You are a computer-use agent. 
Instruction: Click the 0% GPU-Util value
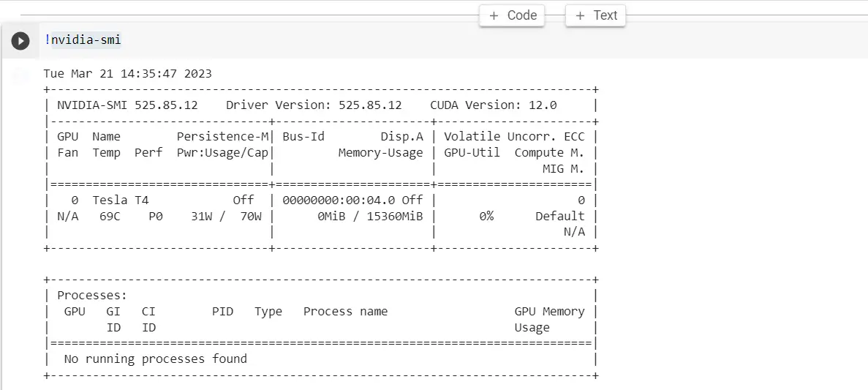486,216
